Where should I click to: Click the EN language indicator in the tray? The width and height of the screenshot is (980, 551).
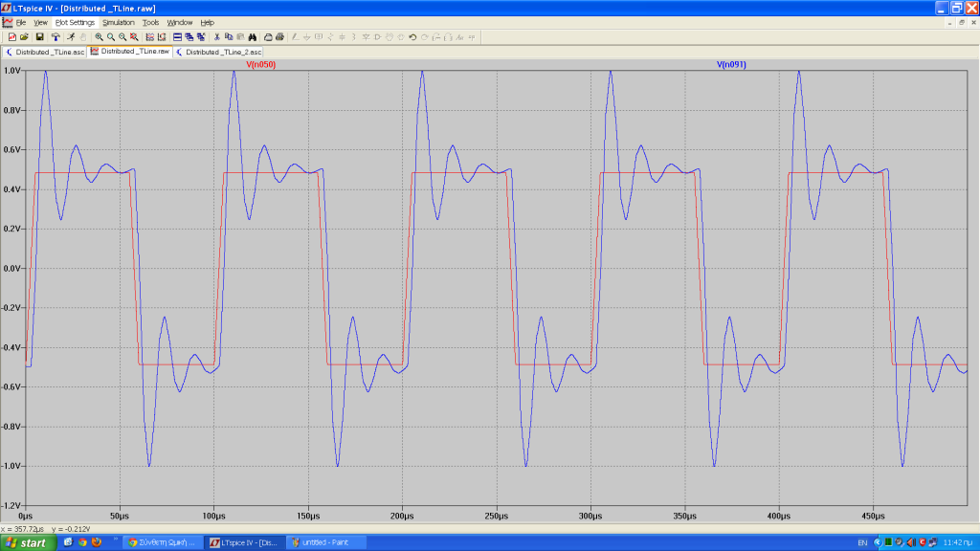point(862,542)
